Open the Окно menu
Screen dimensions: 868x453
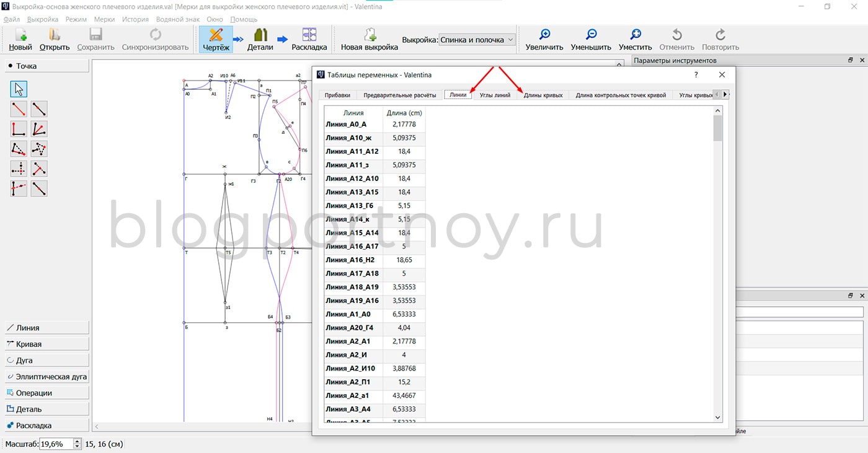(215, 19)
